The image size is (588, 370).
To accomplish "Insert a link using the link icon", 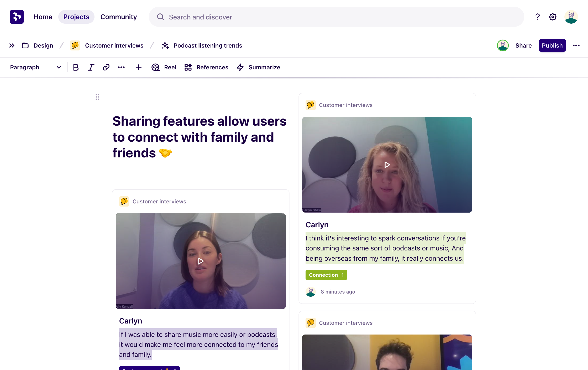I will click(106, 67).
